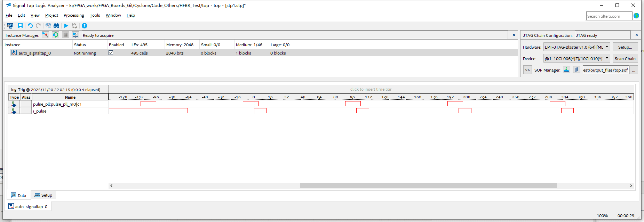This screenshot has width=644, height=222.
Task: Open the Hardware dropdown for EPT-JTAG-Blaster
Action: click(607, 47)
